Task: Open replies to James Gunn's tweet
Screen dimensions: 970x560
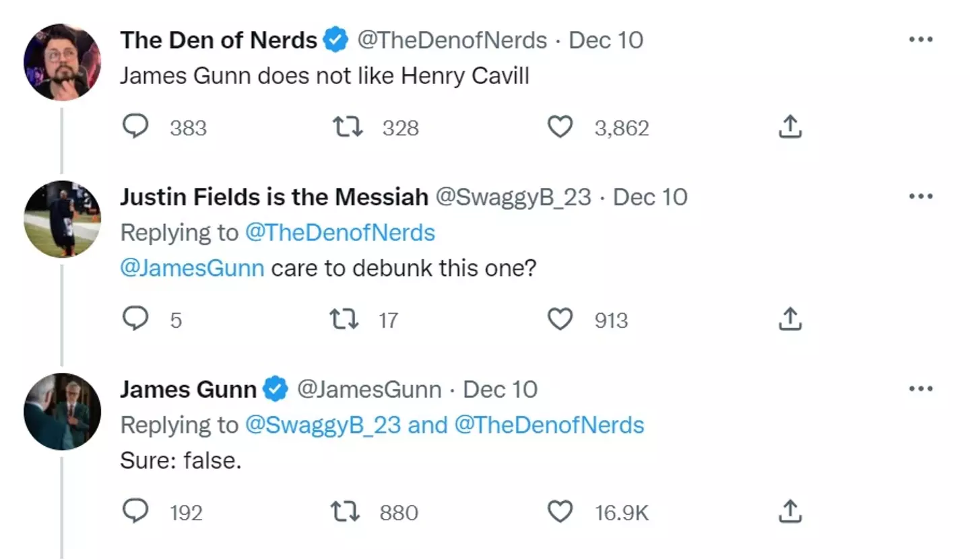Action: click(136, 512)
